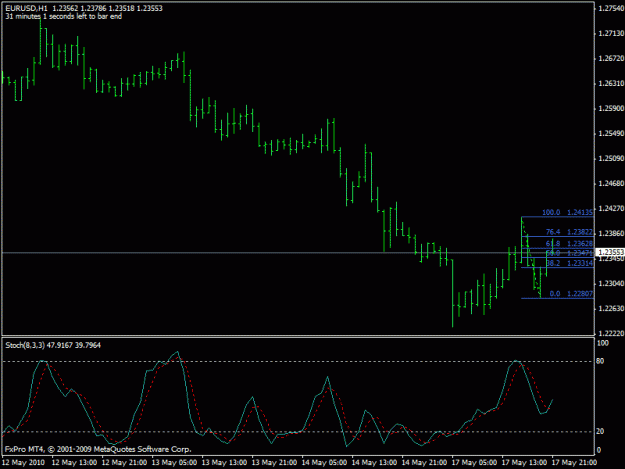Click the '13 May 05:00' time axis label

click(174, 463)
